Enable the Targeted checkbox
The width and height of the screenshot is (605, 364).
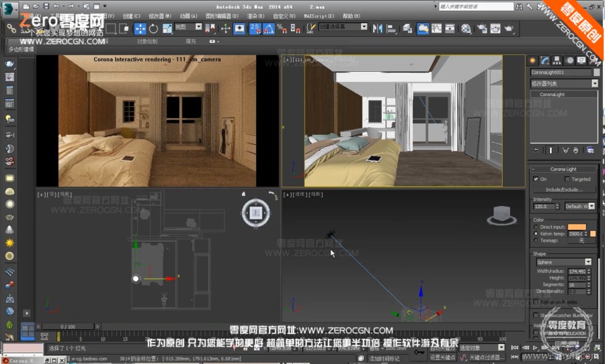point(567,179)
